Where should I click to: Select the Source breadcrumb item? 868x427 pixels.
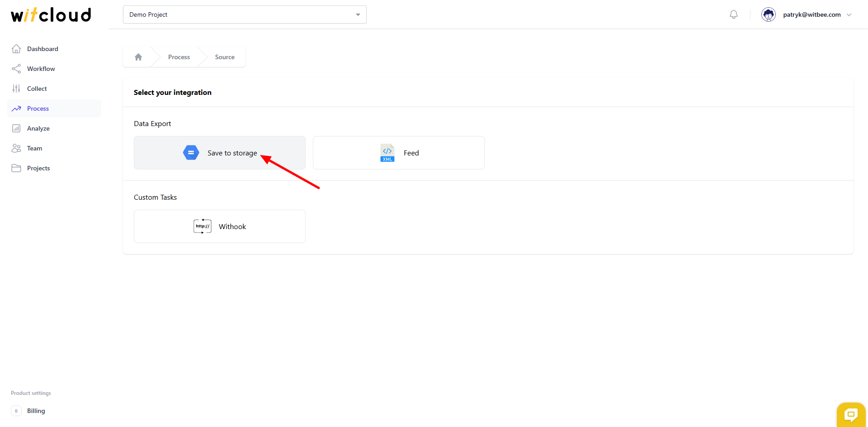pyautogui.click(x=225, y=56)
